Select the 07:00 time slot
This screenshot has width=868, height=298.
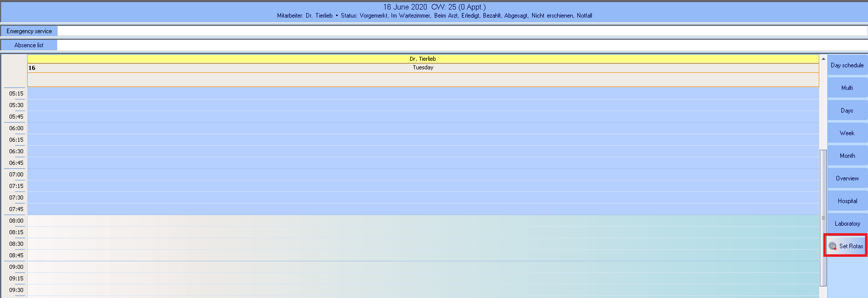(423, 174)
